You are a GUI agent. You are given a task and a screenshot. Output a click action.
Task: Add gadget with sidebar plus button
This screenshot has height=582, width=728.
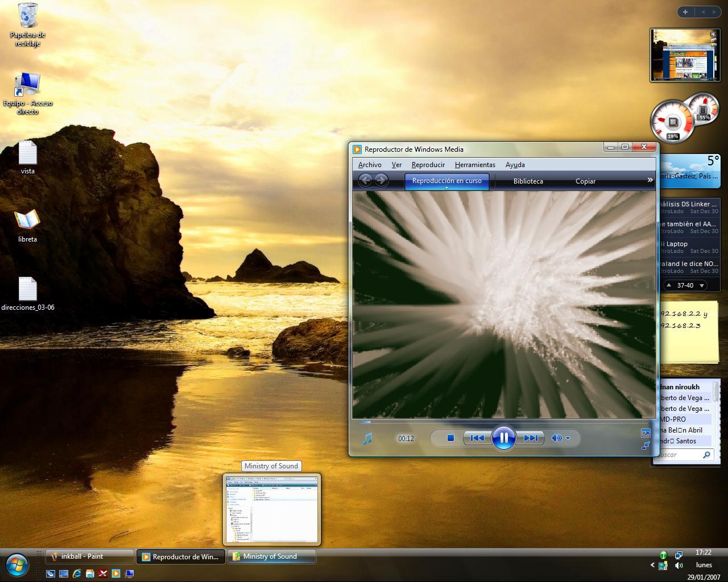pos(685,11)
